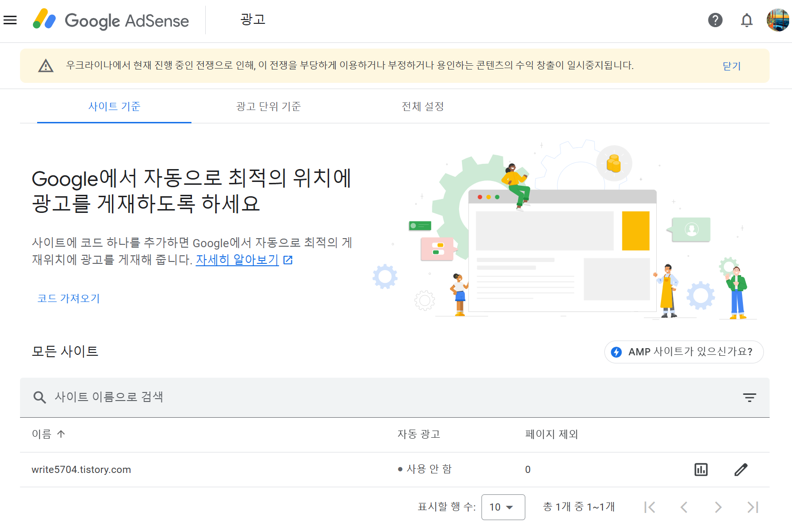Click the AMP lightning bolt icon

pyautogui.click(x=616, y=352)
